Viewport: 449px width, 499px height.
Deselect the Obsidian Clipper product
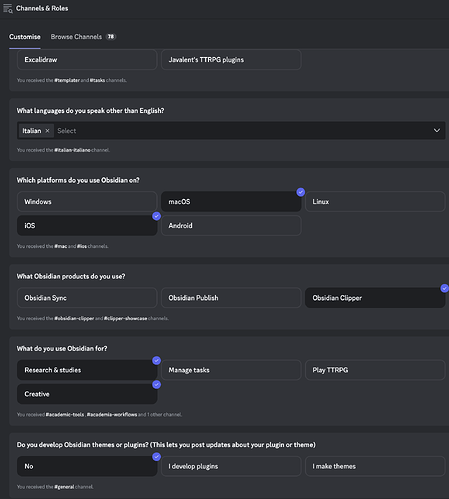click(375, 298)
